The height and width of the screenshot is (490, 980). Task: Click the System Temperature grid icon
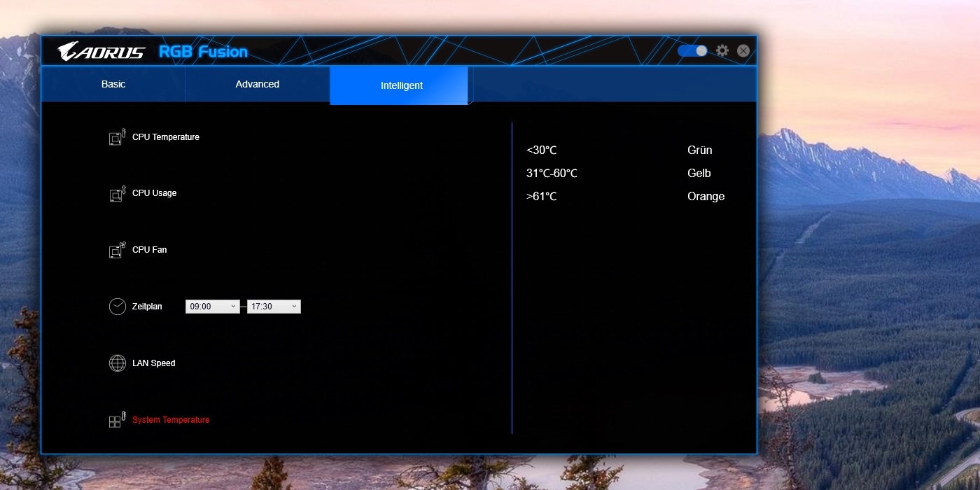click(117, 420)
